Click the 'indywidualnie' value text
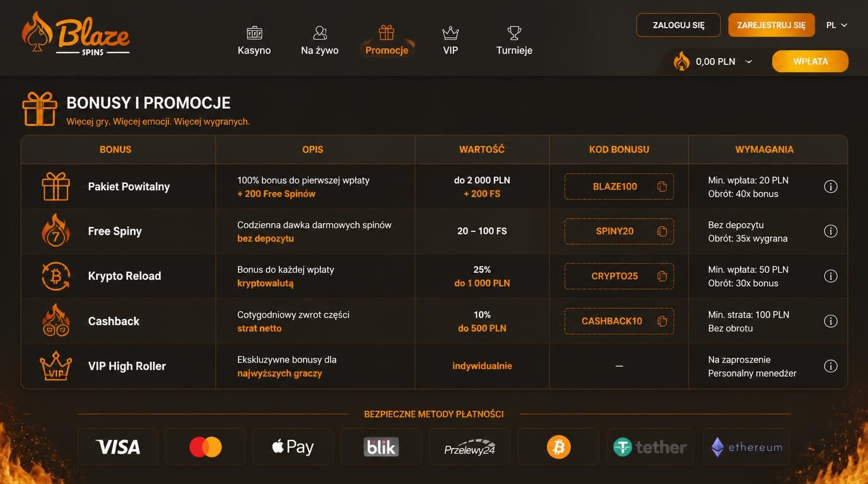The width and height of the screenshot is (868, 484). point(482,366)
